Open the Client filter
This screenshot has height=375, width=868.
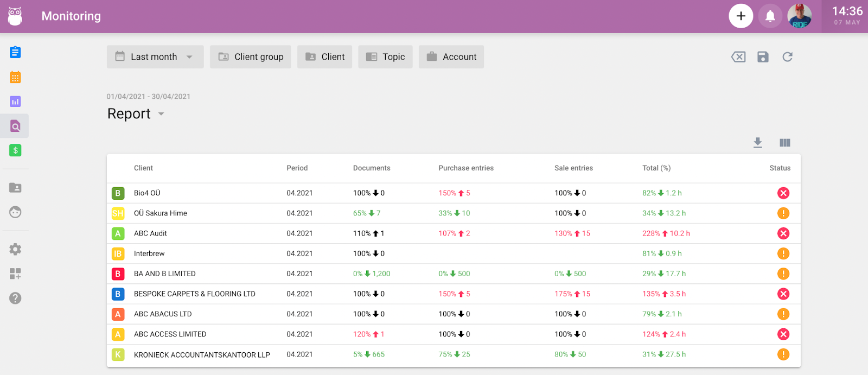(x=325, y=57)
